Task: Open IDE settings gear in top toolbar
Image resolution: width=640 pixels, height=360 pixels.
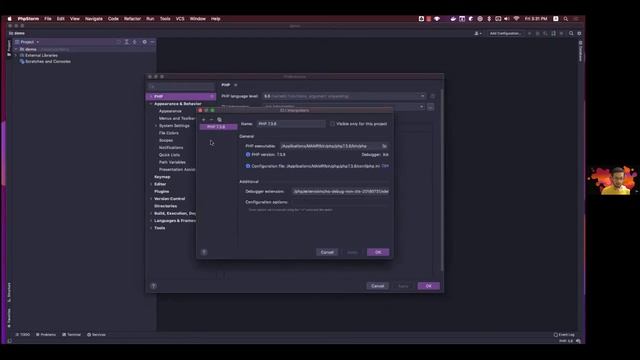Action: [579, 33]
